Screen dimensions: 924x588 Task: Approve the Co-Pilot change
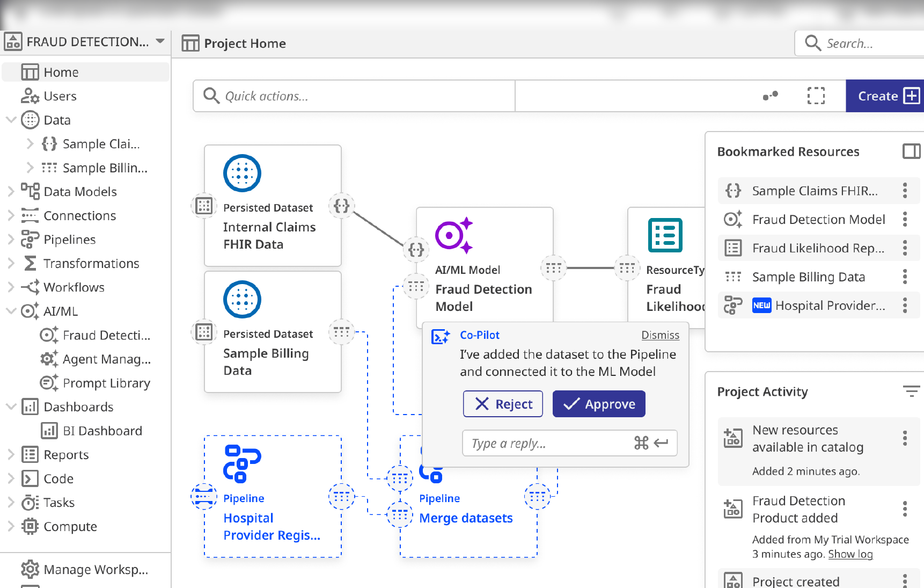coord(599,404)
